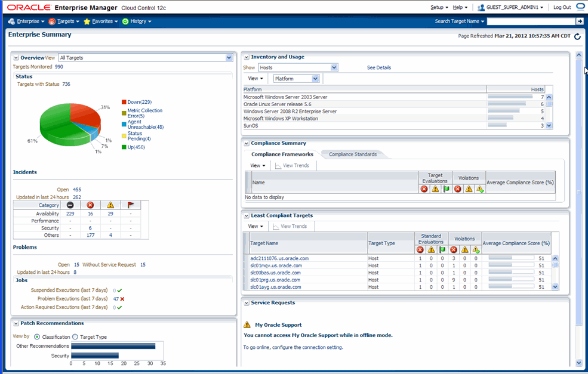Collapse the Service Requests panel
The image size is (588, 374).
tap(247, 303)
